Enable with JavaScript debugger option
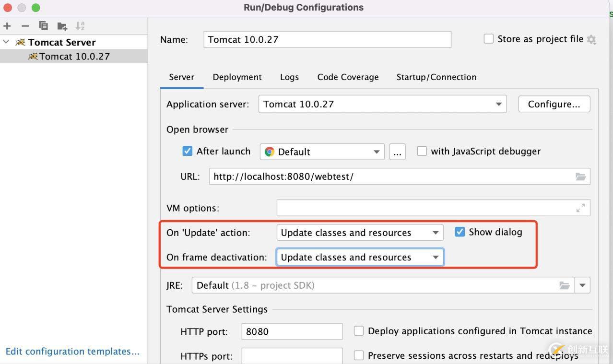The width and height of the screenshot is (613, 364). 422,151
